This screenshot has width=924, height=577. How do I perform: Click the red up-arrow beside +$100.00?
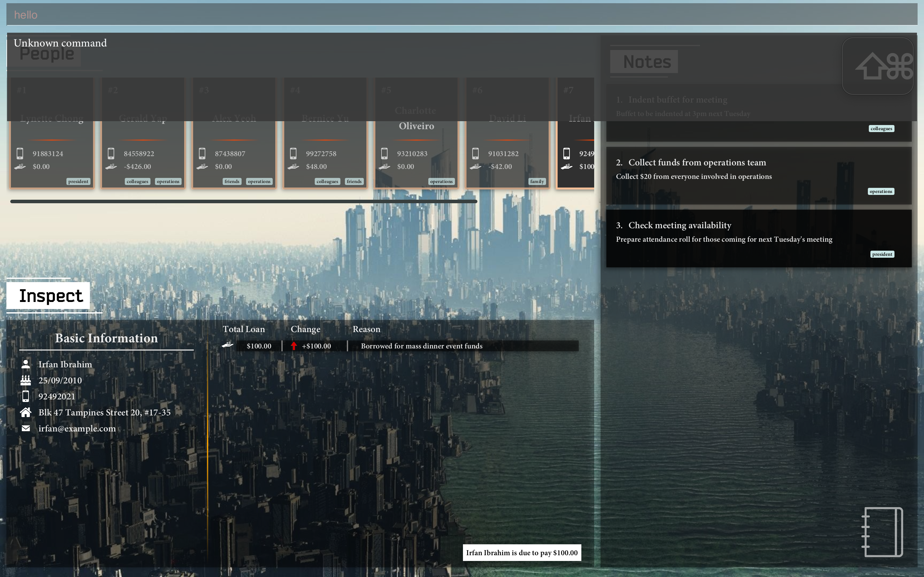click(294, 346)
